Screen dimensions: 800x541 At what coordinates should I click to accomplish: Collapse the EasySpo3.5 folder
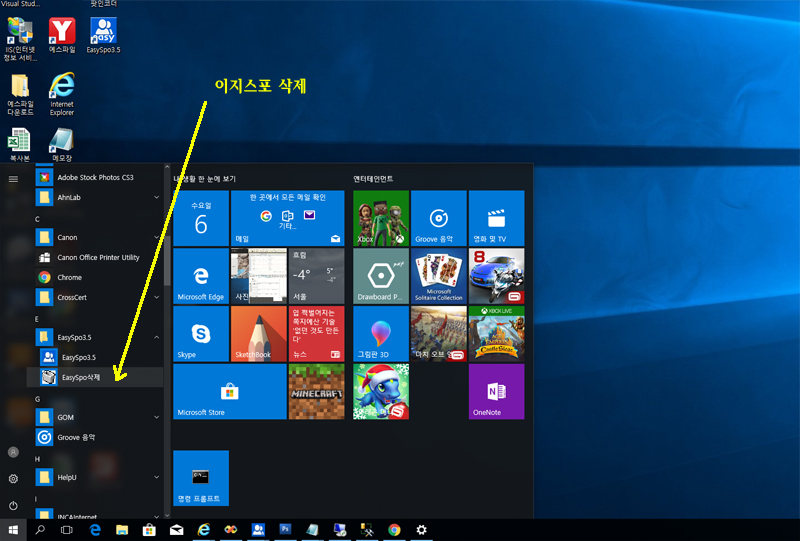[x=156, y=337]
